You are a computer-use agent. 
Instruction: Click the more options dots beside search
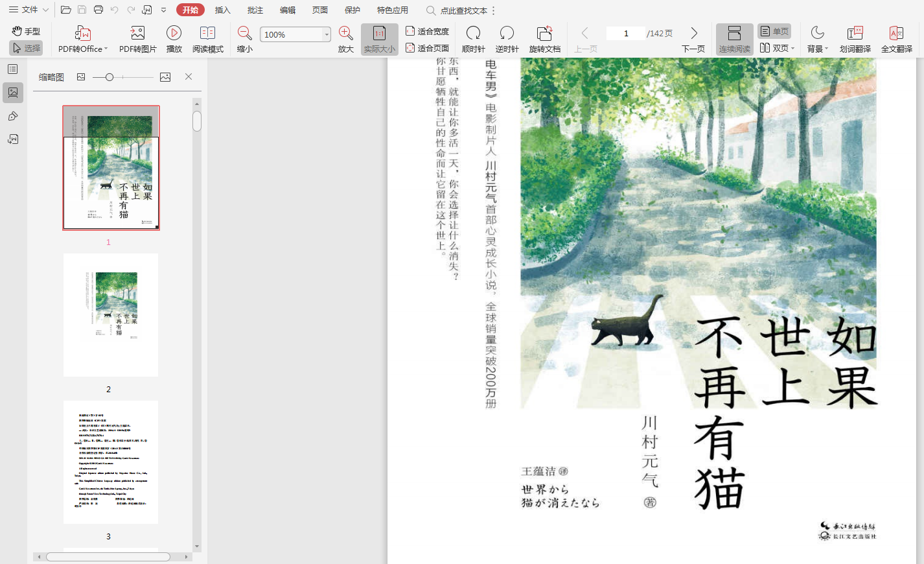click(x=494, y=10)
